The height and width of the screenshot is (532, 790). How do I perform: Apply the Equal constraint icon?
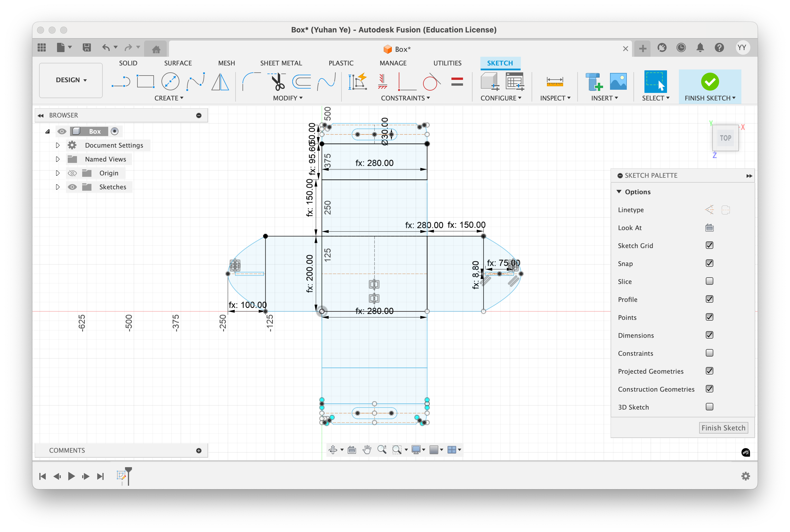click(x=457, y=82)
